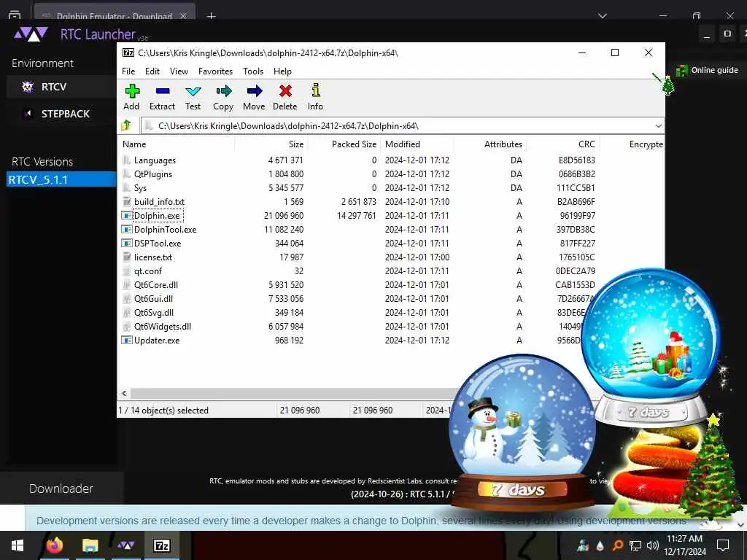Click the Updater.exe file icon
The height and width of the screenshot is (560, 747).
pyautogui.click(x=127, y=341)
